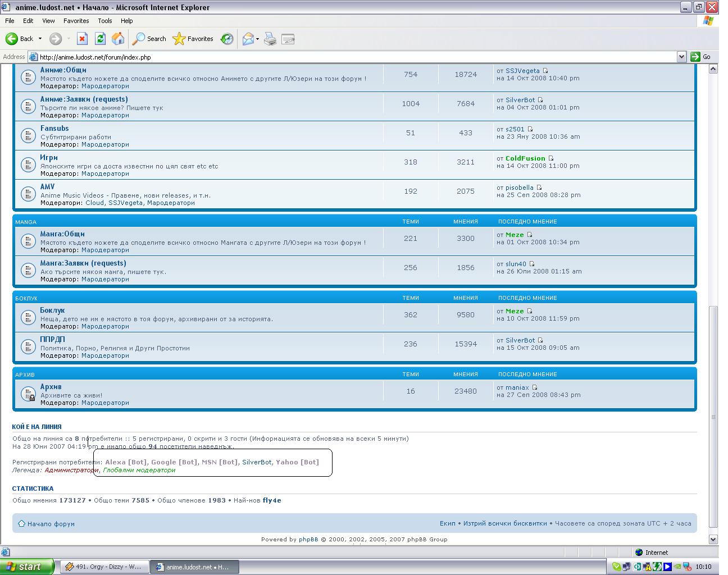Open the History toolbar icon
Screen dimensions: 728x575
pos(227,39)
